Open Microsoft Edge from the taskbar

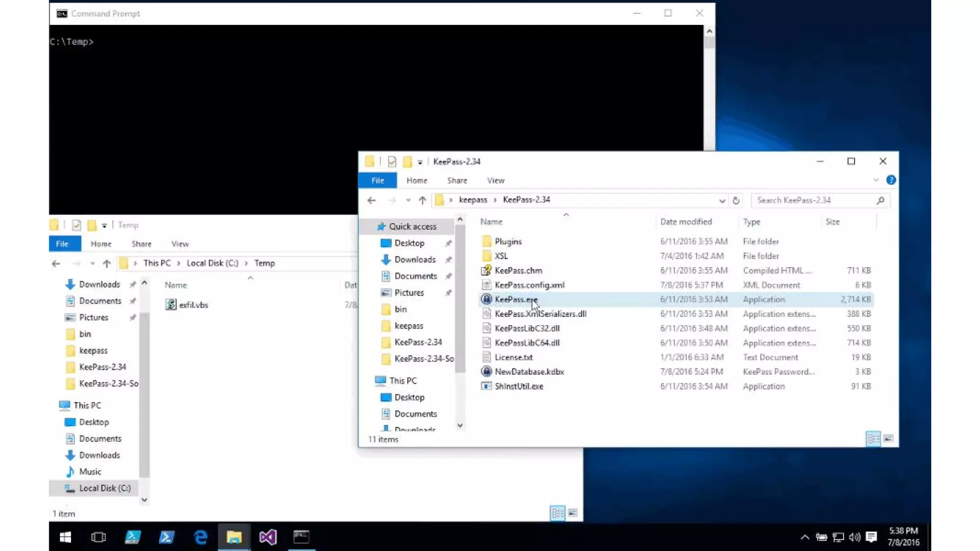pos(200,537)
